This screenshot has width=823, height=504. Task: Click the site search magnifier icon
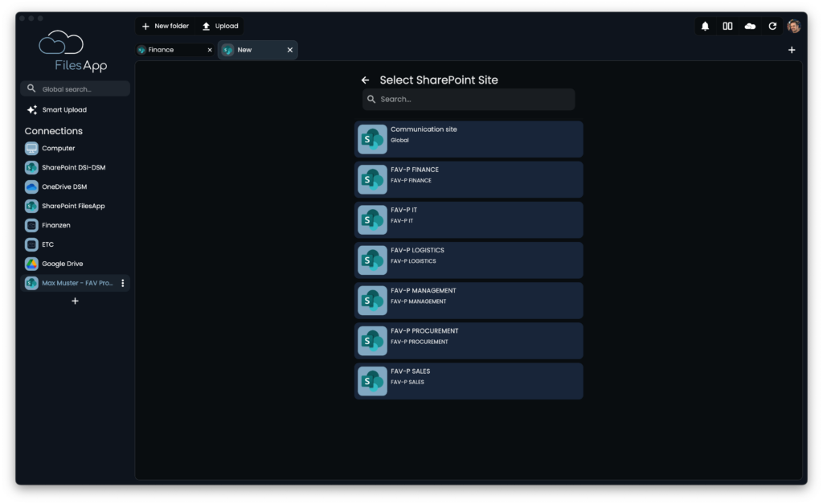pos(371,99)
